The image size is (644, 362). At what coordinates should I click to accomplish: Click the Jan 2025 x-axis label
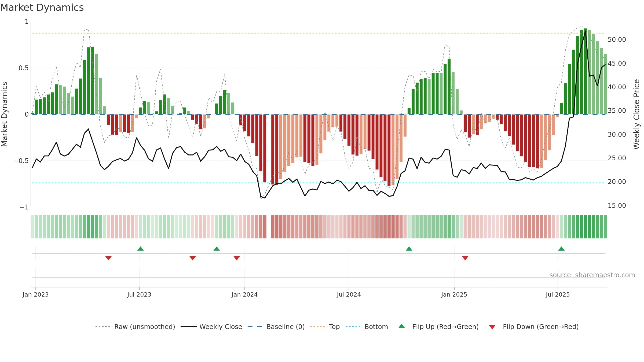coord(454,294)
